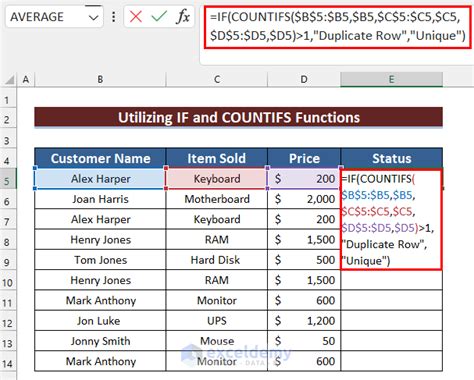Confirm the formula with the checkmark icon
The width and height of the screenshot is (474, 380).
tap(159, 16)
